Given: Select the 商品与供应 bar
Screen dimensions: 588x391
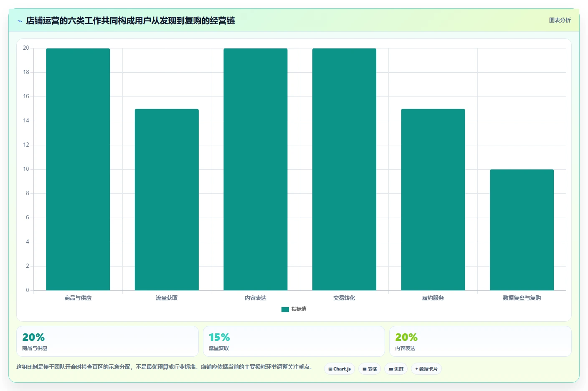Looking at the screenshot, I should coord(78,169).
